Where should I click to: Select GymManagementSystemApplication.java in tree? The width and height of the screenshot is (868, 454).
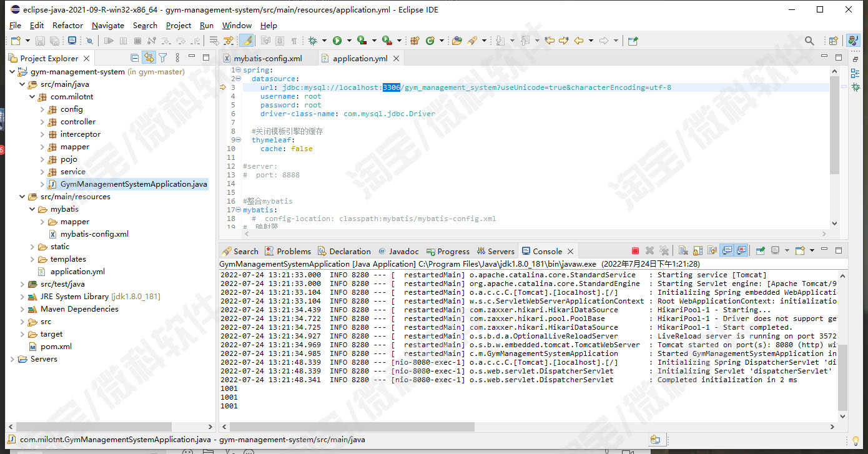(x=134, y=184)
